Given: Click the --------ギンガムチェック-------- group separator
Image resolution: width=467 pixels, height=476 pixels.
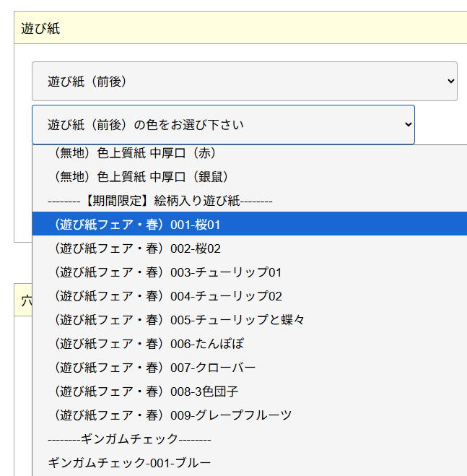Looking at the screenshot, I should [x=129, y=439].
